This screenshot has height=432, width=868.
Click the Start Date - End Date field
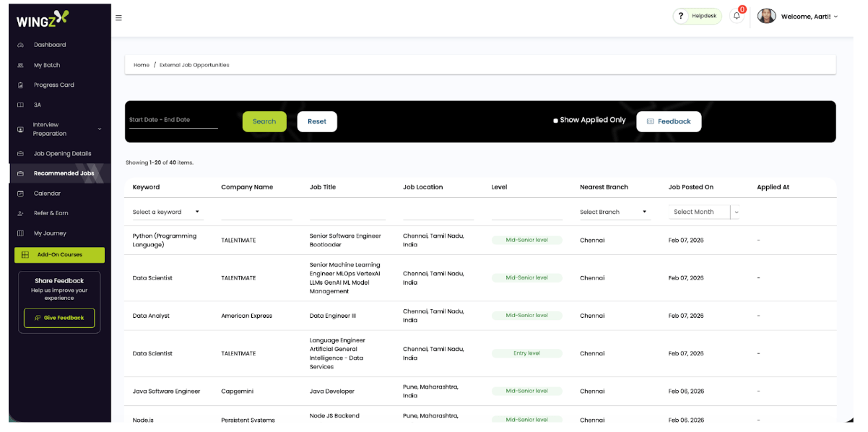pyautogui.click(x=173, y=120)
